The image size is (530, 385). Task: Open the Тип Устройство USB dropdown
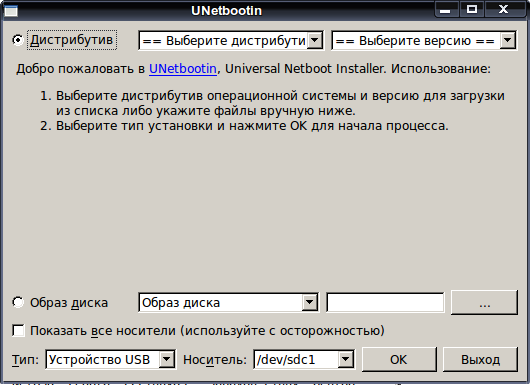click(x=110, y=359)
